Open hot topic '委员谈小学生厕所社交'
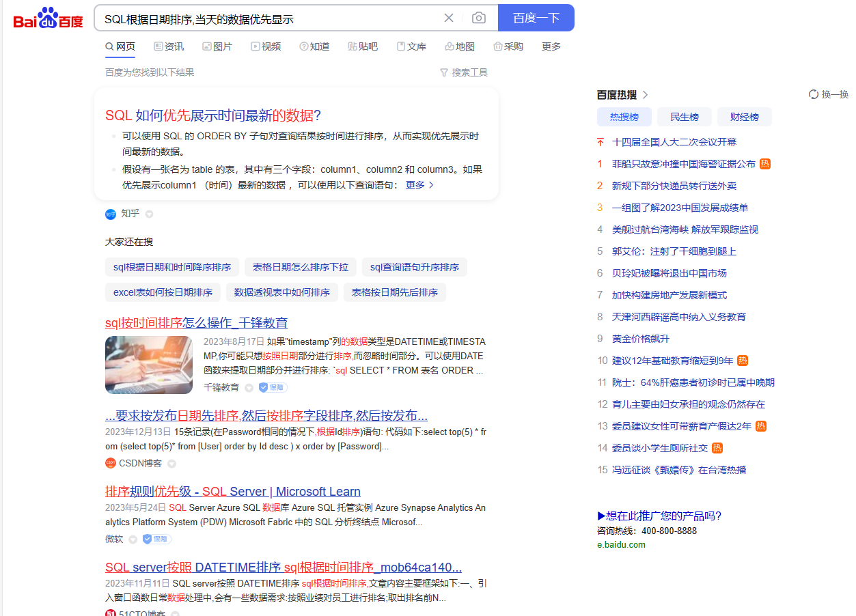The height and width of the screenshot is (616, 856). pyautogui.click(x=660, y=448)
